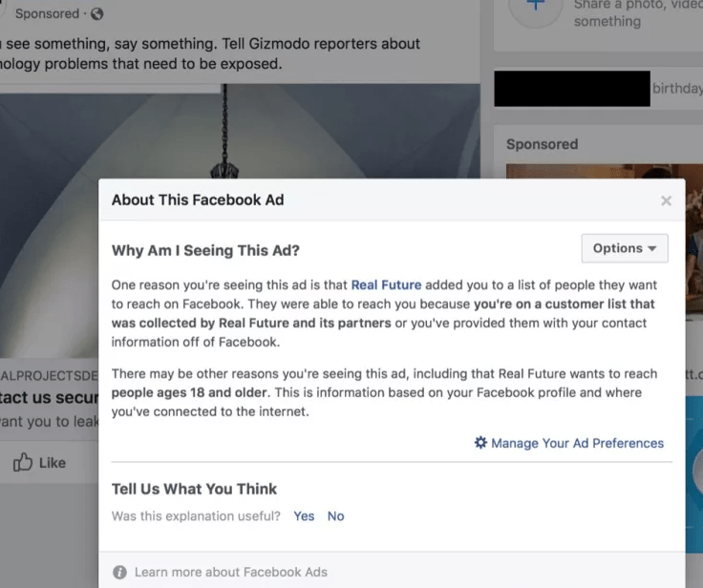Open the Options dropdown
Screen dimensions: 703x588
pos(625,248)
